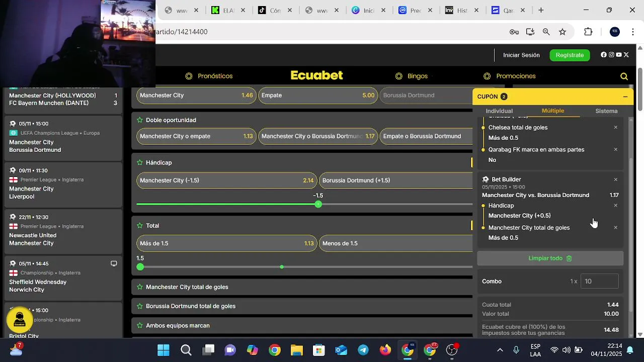Expand Borussia Dortmund total de goles market
This screenshot has height=362, width=644.
click(x=302, y=306)
